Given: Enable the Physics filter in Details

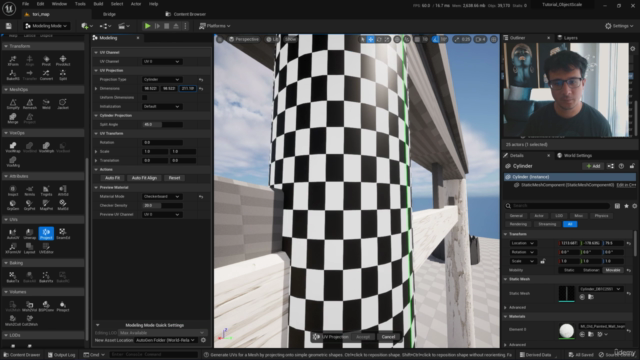Looking at the screenshot, I should (601, 216).
